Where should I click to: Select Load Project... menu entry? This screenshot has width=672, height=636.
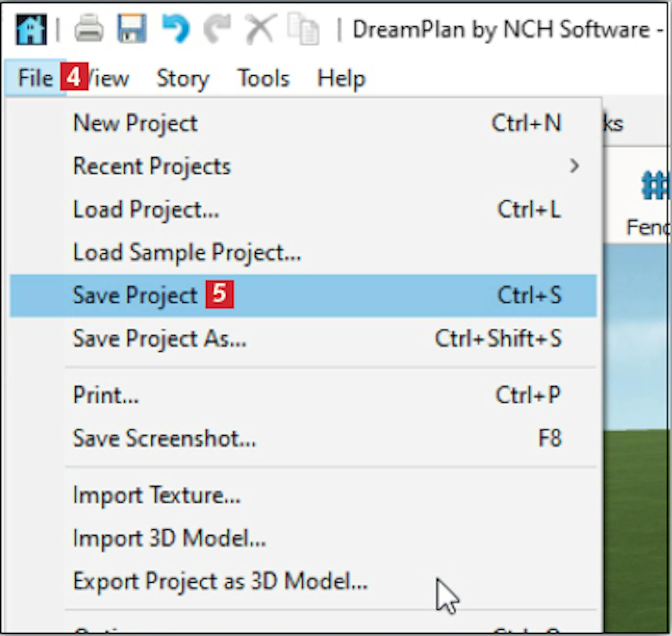303,209
